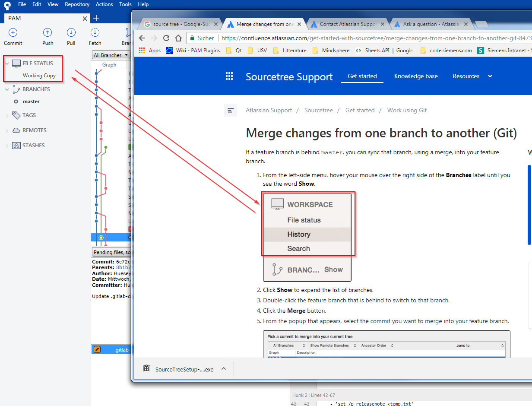Select the Merge changes Chrome tab
Viewport: 532px width, 406px height.
(x=264, y=24)
